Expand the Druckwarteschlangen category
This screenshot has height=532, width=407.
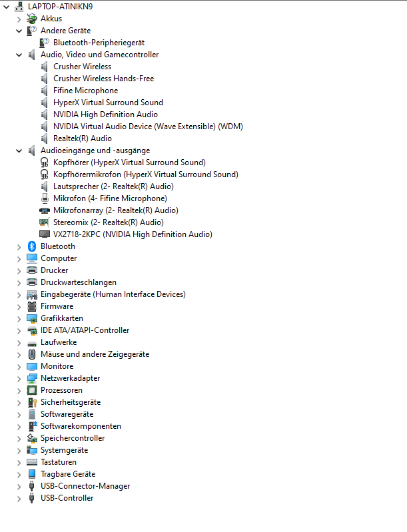[x=19, y=283]
